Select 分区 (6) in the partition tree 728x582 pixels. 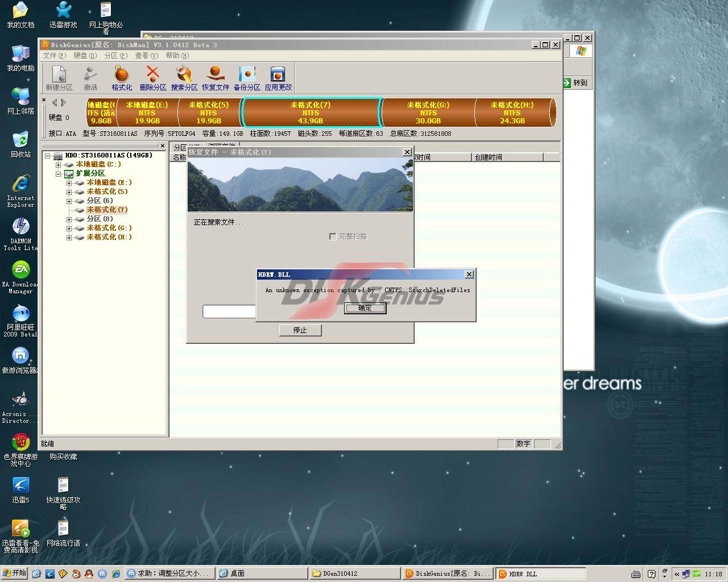(100, 201)
